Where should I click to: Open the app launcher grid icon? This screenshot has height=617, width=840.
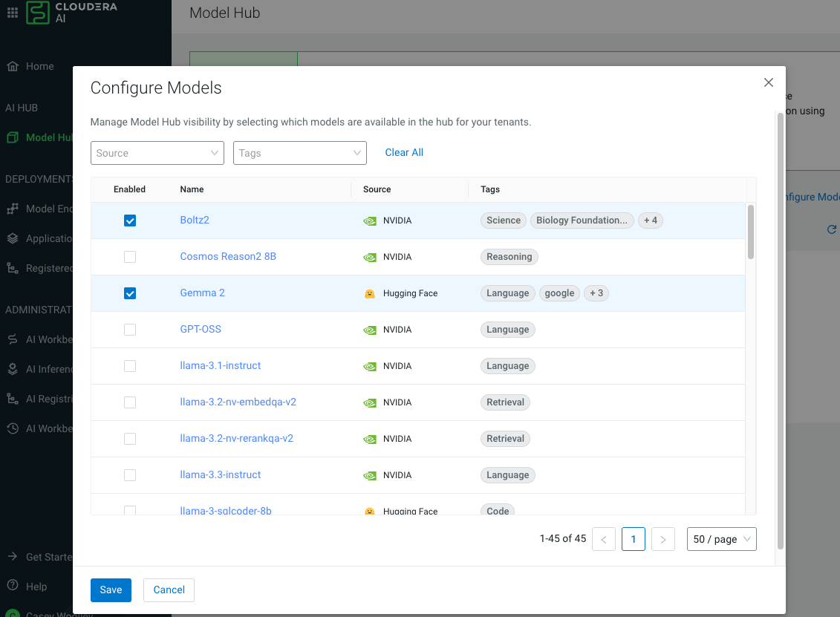[13, 13]
